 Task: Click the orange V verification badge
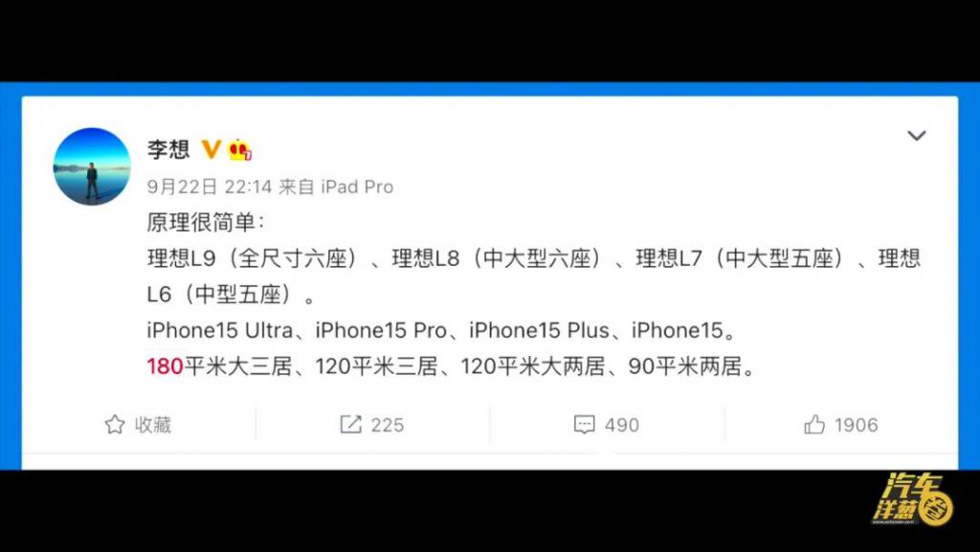tap(211, 149)
